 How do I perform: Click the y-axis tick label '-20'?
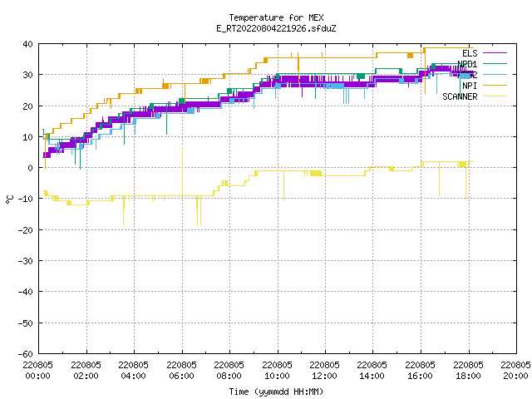pos(26,230)
